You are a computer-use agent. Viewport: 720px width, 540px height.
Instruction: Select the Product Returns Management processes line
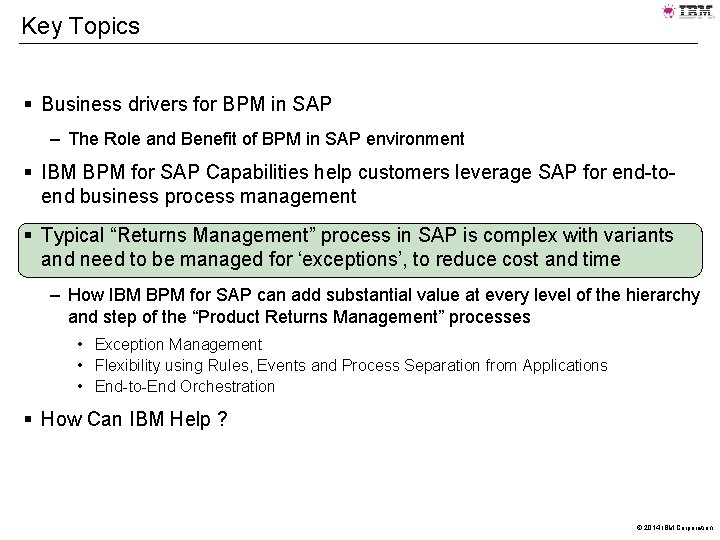(299, 317)
